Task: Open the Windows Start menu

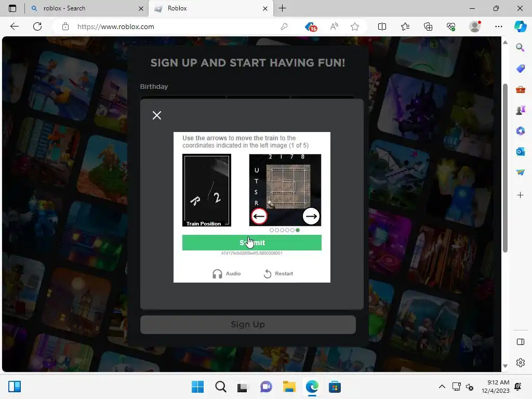Action: click(197, 387)
